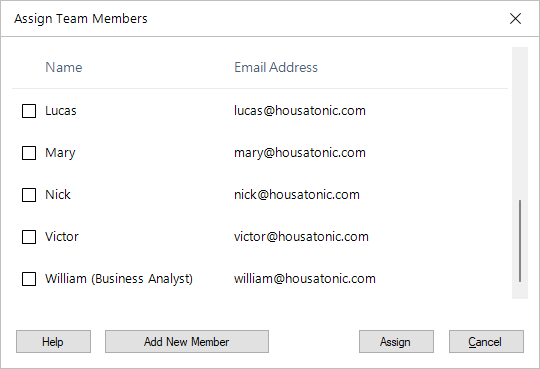Click mary@housatonic.com email entry
The image size is (540, 369).
[x=300, y=153]
